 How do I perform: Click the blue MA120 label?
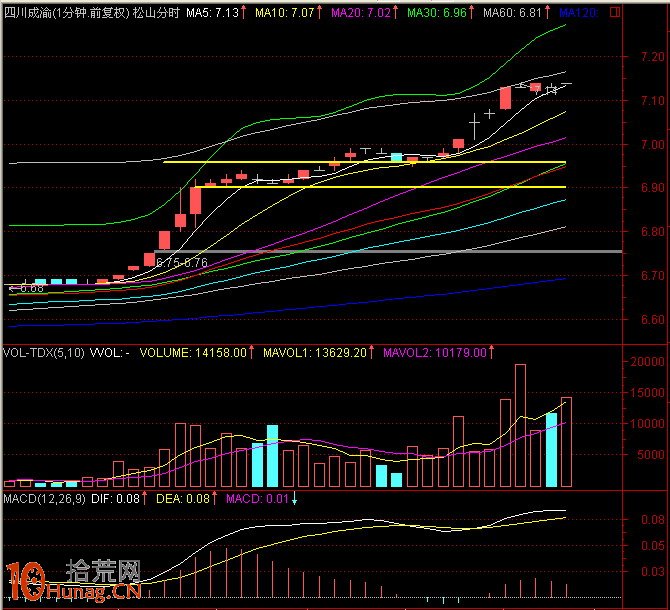coord(579,13)
